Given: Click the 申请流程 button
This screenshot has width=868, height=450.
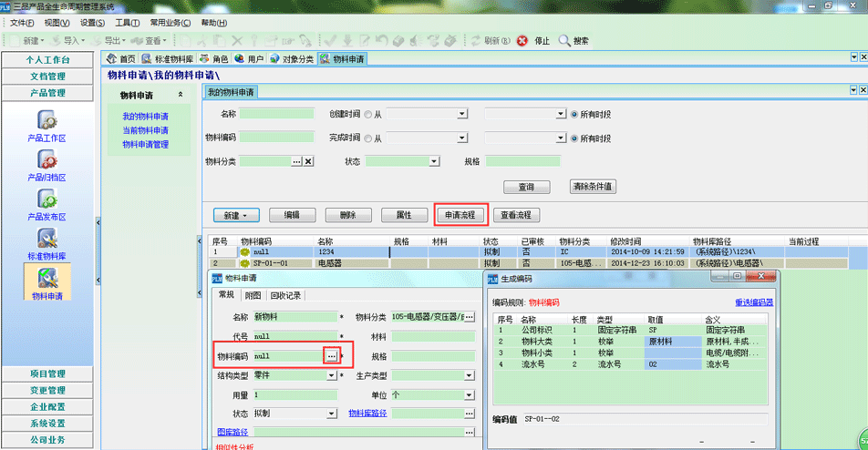Looking at the screenshot, I should tap(460, 215).
